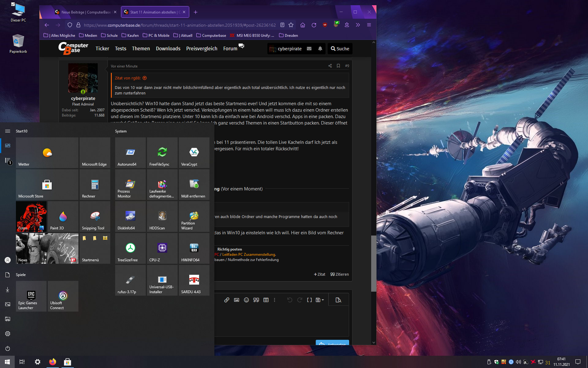Click the insert table icon in editor
The height and width of the screenshot is (368, 588).
(x=266, y=300)
